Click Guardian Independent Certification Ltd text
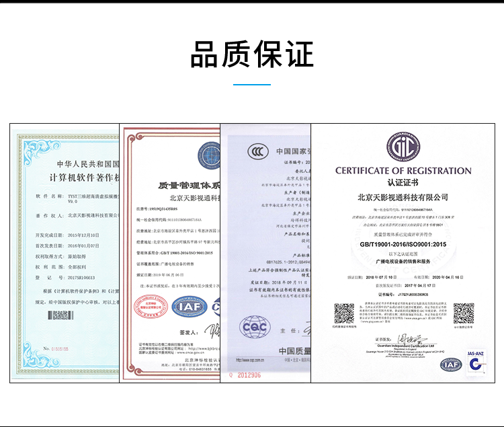Viewport: 504px width, 427px height. point(406,346)
